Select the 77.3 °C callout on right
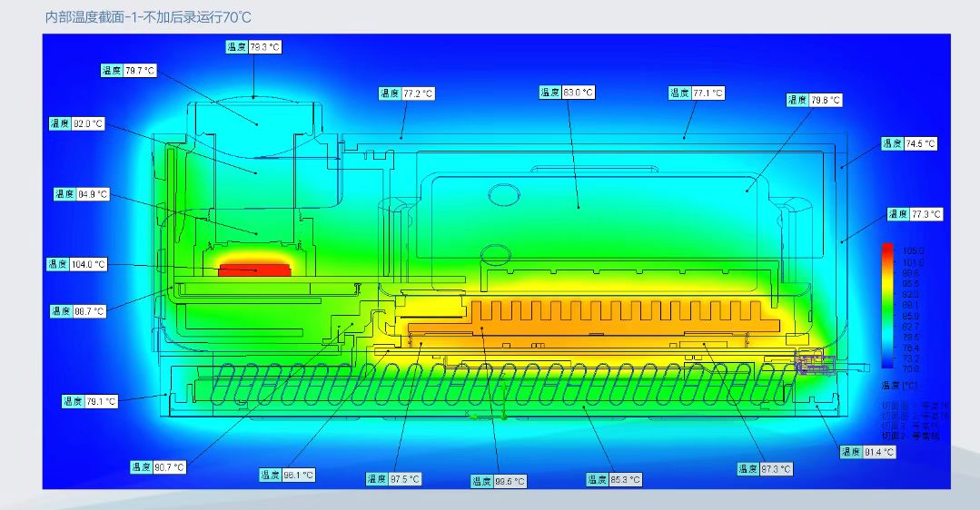 (x=915, y=214)
